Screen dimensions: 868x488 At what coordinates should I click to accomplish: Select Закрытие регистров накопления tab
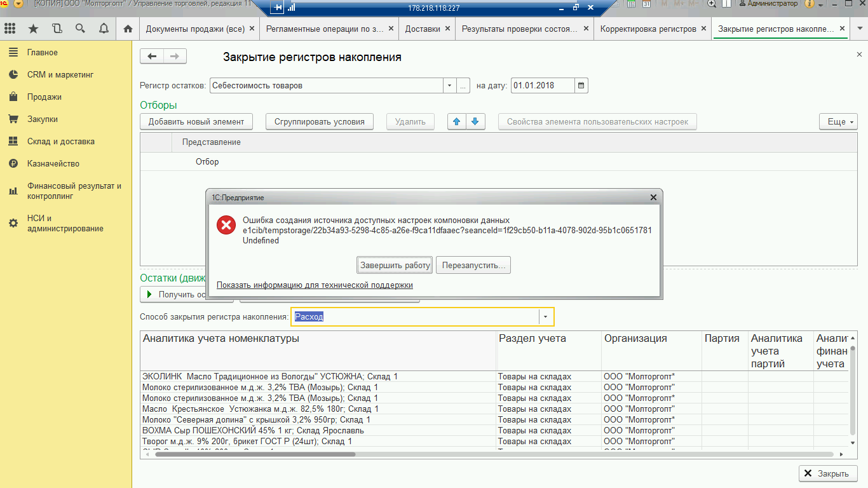pos(781,29)
